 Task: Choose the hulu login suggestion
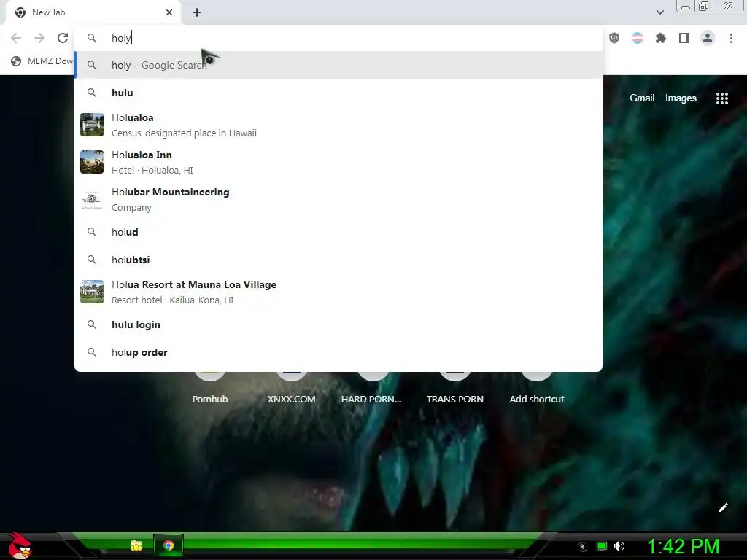click(338, 324)
